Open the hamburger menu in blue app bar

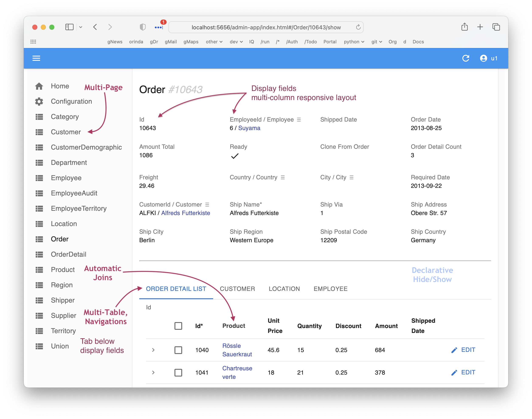[x=36, y=58]
